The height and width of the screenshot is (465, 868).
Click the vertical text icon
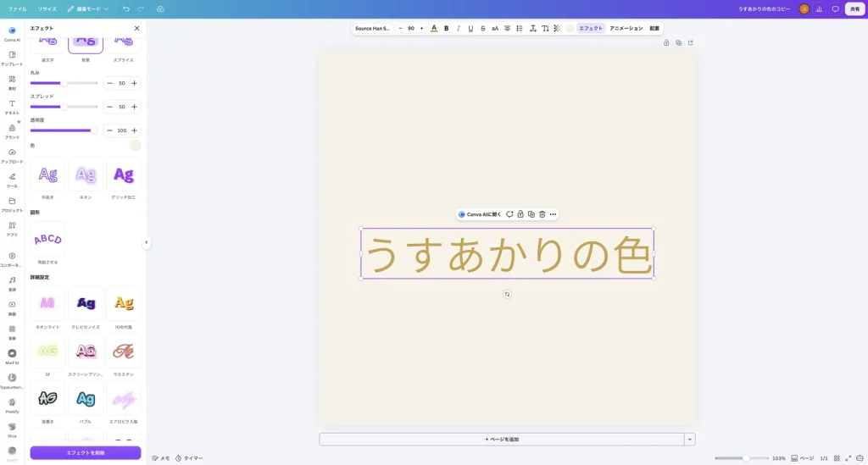(545, 28)
